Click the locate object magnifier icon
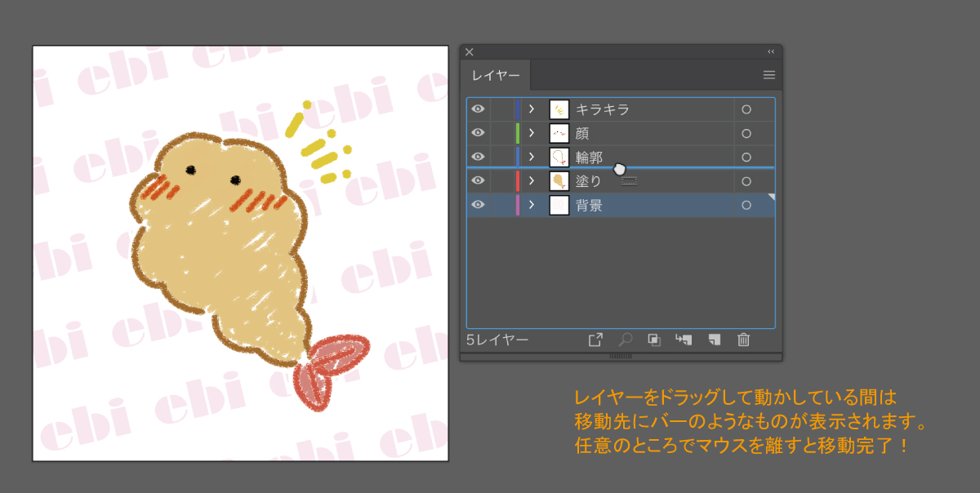Image resolution: width=980 pixels, height=493 pixels. tap(626, 340)
